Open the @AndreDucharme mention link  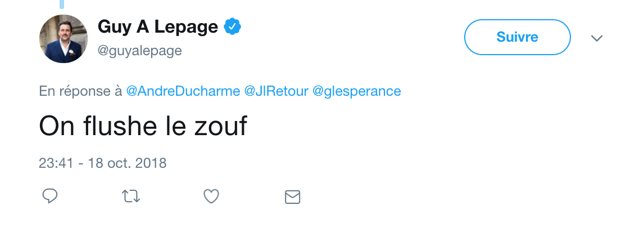tap(183, 91)
